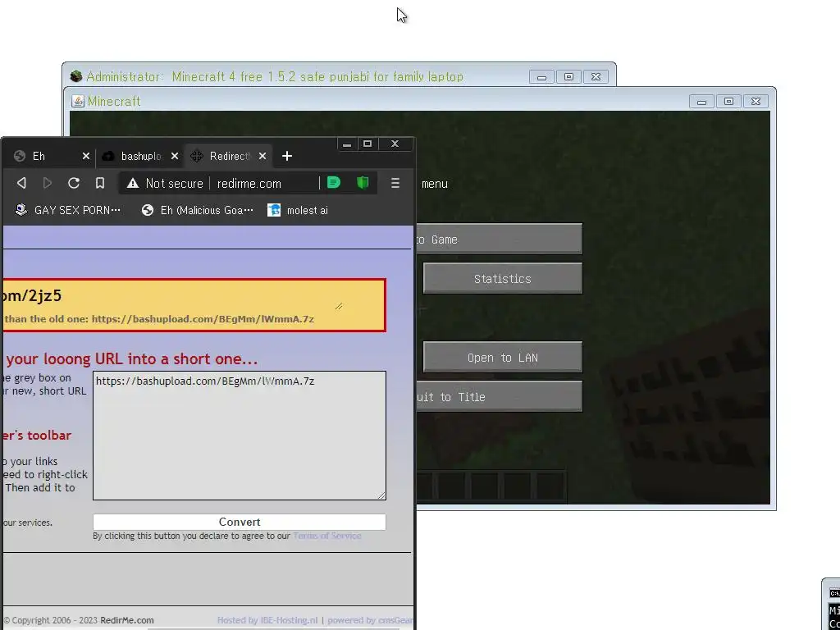Close the Administrator console window
Image resolution: width=840 pixels, height=630 pixels.
(596, 76)
